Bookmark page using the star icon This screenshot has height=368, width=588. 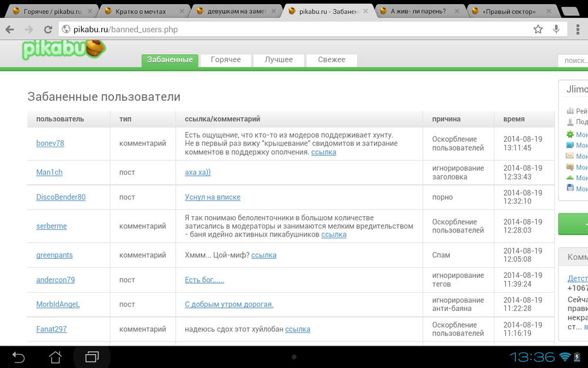coord(538,29)
